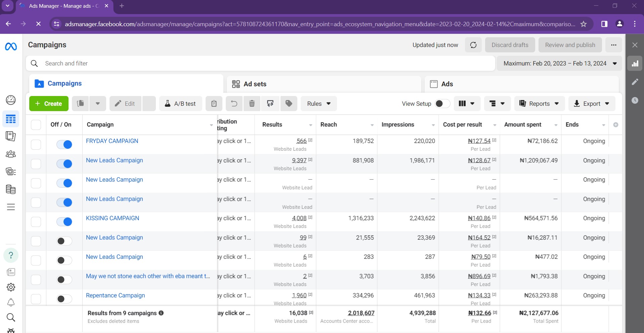Click the undo arrow icon
The width and height of the screenshot is (644, 333).
pos(234,104)
